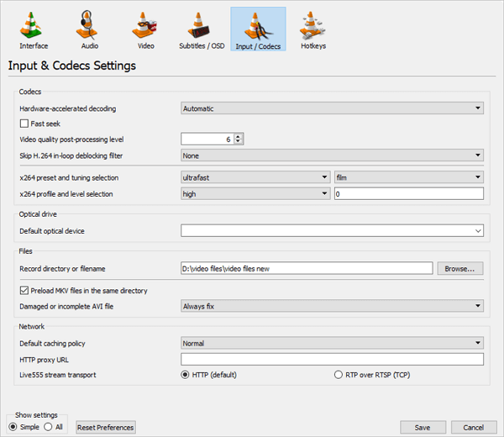Open Video settings cone icon
Viewport: 504px width, 437px height.
144,25
